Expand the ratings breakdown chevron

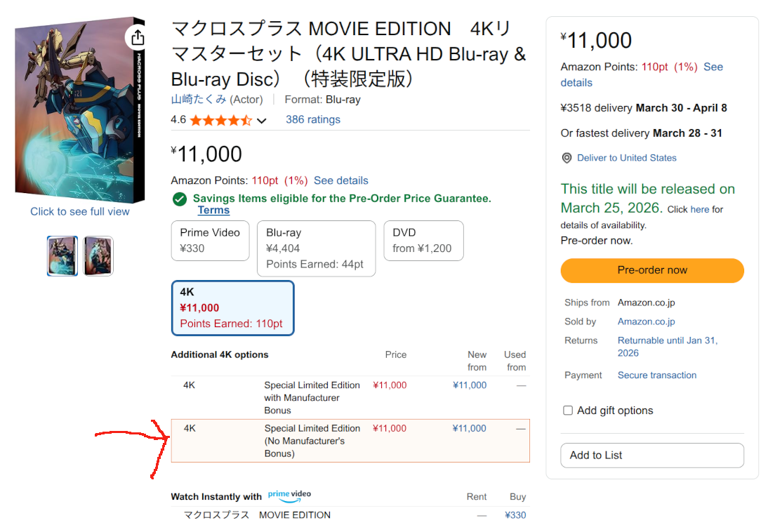262,121
